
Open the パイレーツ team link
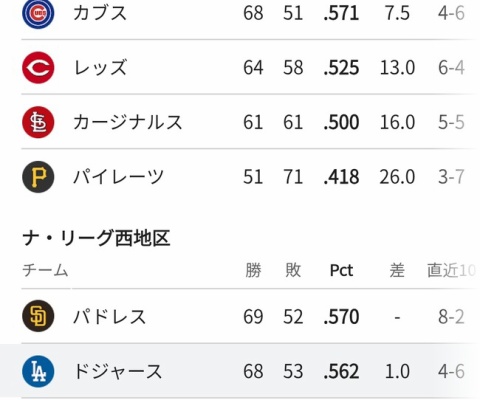pyautogui.click(x=118, y=177)
